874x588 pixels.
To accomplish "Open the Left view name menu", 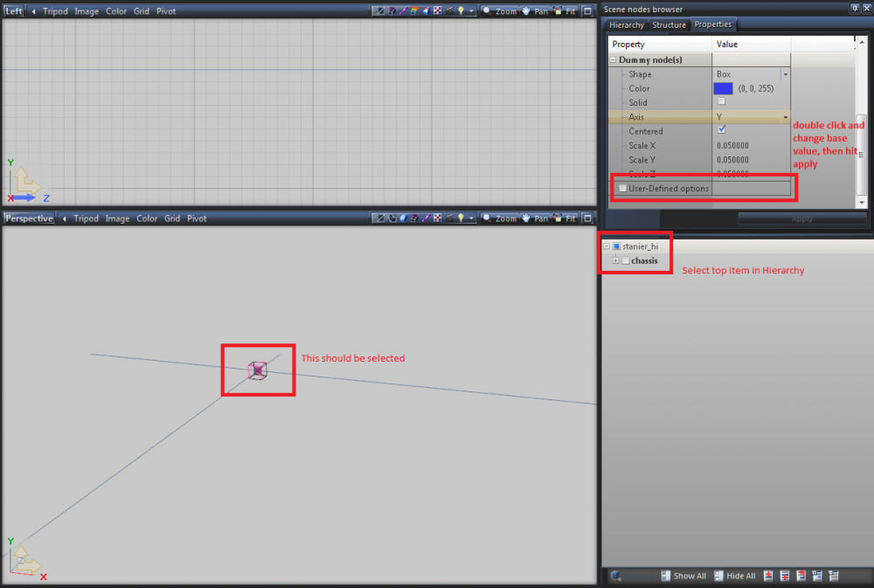I will tap(14, 11).
